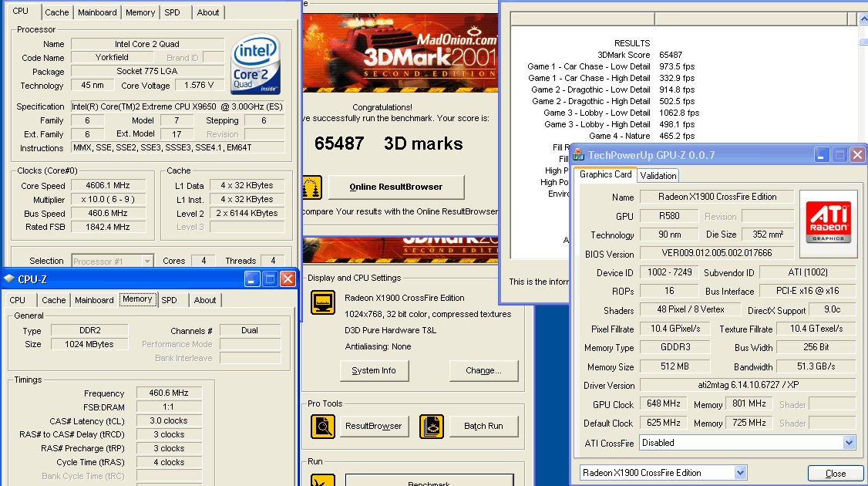The image size is (868, 486).
Task: Click the display monitor icon in 3DMark settings
Action: click(x=323, y=302)
